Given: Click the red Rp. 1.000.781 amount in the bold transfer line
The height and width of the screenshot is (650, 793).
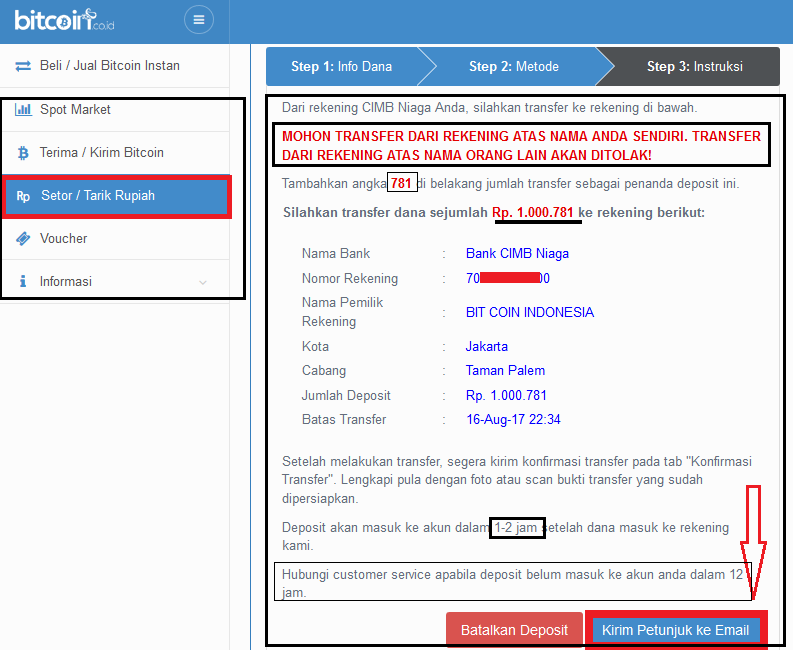Looking at the screenshot, I should pyautogui.click(x=533, y=212).
